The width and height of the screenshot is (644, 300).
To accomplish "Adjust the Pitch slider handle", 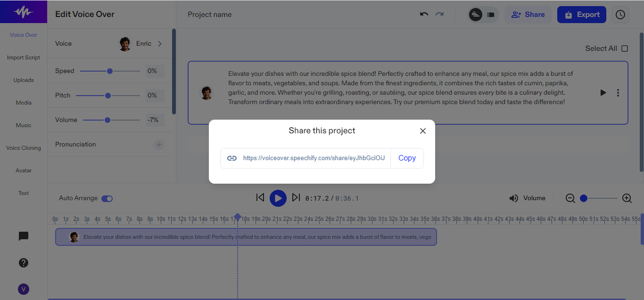I will click(108, 95).
